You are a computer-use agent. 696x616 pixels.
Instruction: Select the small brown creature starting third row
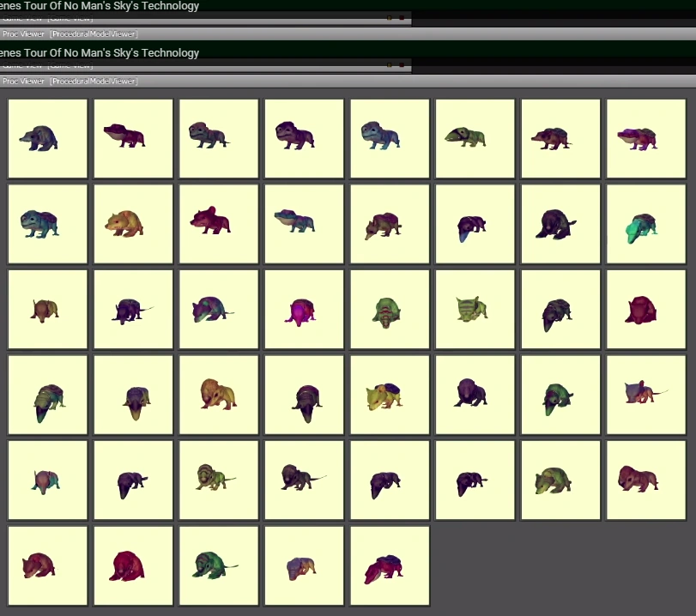tap(48, 310)
